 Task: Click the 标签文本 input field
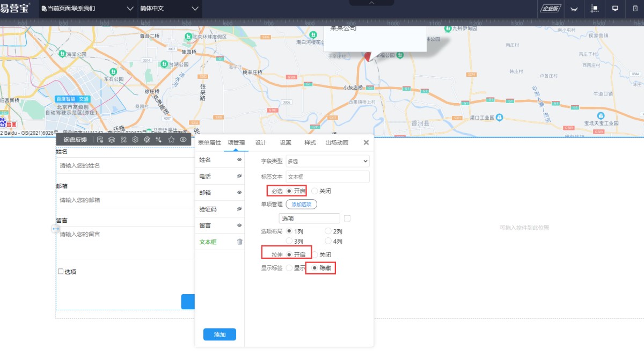pos(327,177)
